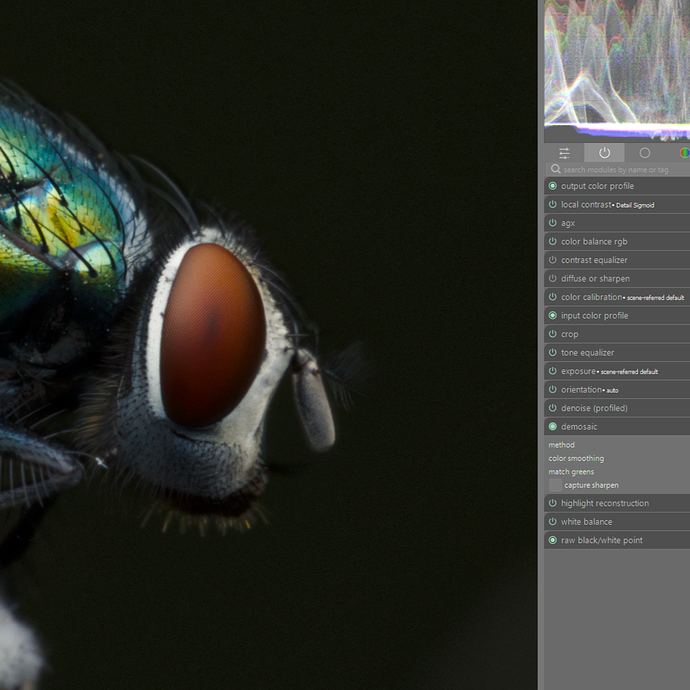Viewport: 690px width, 690px height.
Task: Open the color modules group tab
Action: [683, 153]
